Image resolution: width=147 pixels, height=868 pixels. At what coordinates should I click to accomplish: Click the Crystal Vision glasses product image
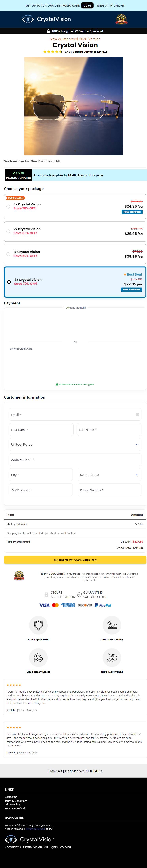73,106
